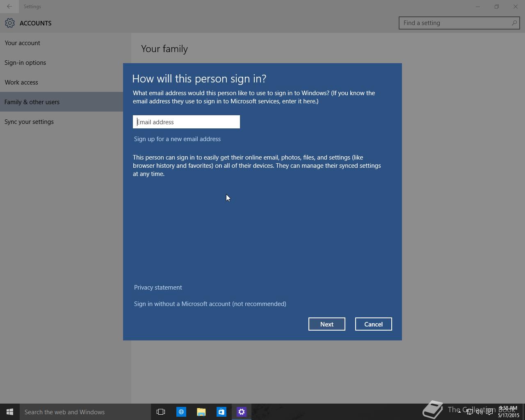Screen dimensions: 525x420
Task: Click the How will this person sign in heading
Action: [199, 78]
